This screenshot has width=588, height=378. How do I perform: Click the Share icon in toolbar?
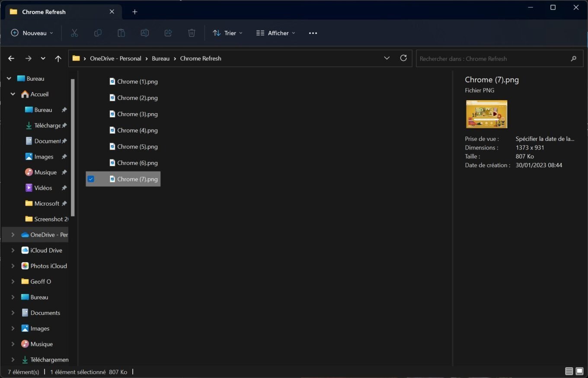pos(168,33)
